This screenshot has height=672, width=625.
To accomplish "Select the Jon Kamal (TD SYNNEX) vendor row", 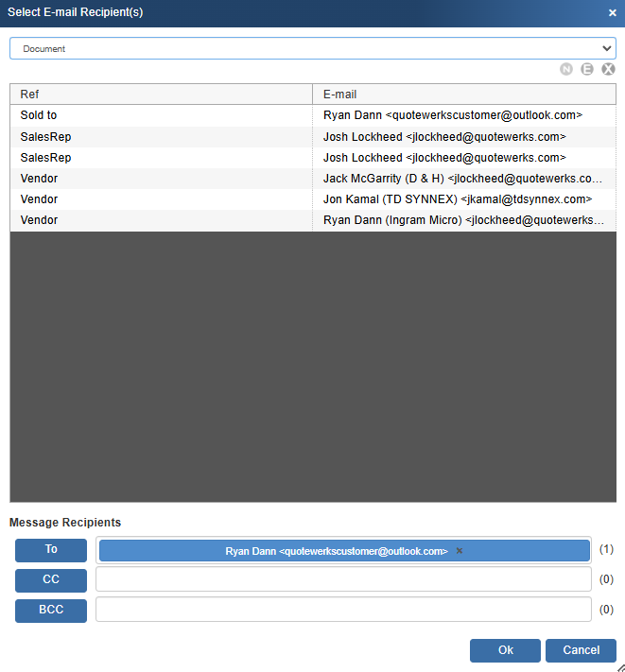I will pos(312,199).
